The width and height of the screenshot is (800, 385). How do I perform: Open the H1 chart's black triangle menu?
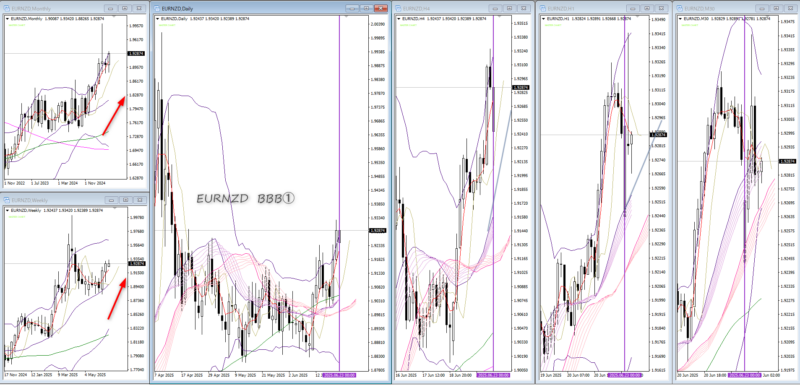544,19
